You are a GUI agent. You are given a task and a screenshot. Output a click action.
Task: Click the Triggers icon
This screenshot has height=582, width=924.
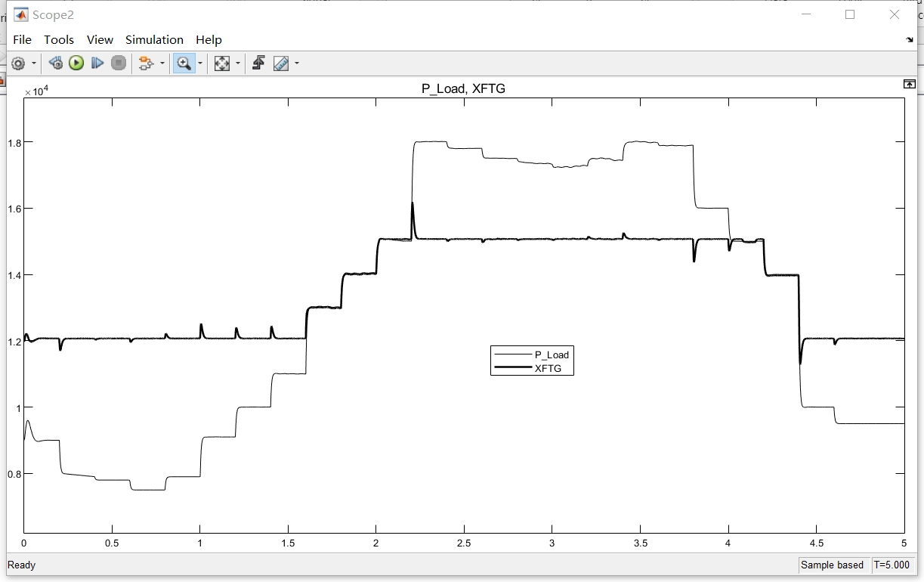[x=258, y=63]
